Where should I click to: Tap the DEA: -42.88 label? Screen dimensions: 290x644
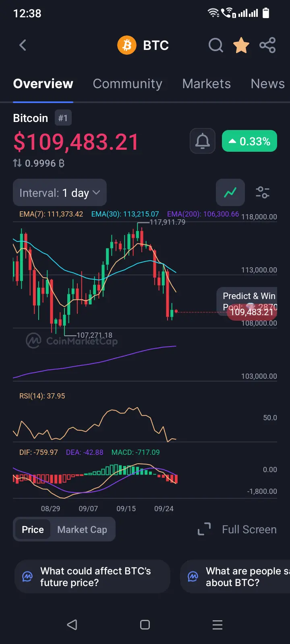click(x=85, y=452)
